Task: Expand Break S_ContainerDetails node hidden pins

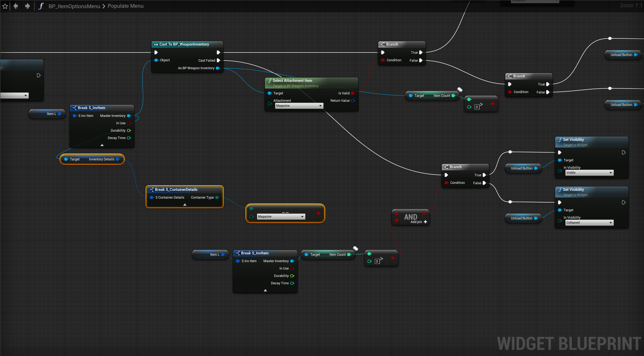Action: [185, 204]
